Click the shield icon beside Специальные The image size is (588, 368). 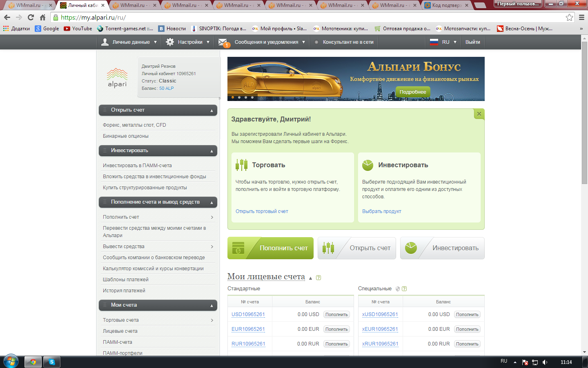click(398, 289)
